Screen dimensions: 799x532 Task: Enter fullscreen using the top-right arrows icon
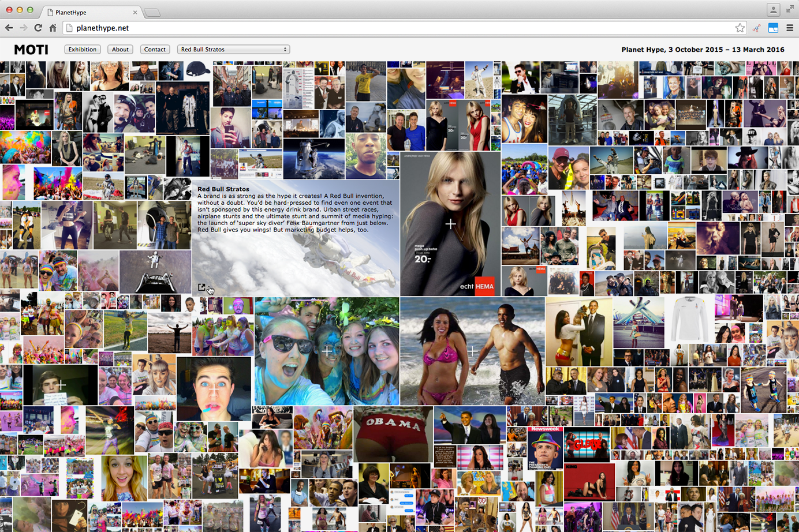point(790,10)
